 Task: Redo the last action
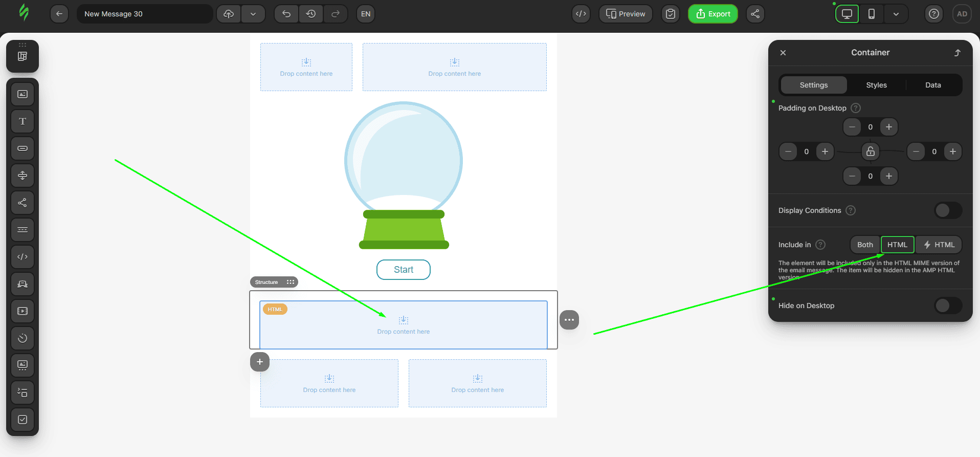coord(336,14)
